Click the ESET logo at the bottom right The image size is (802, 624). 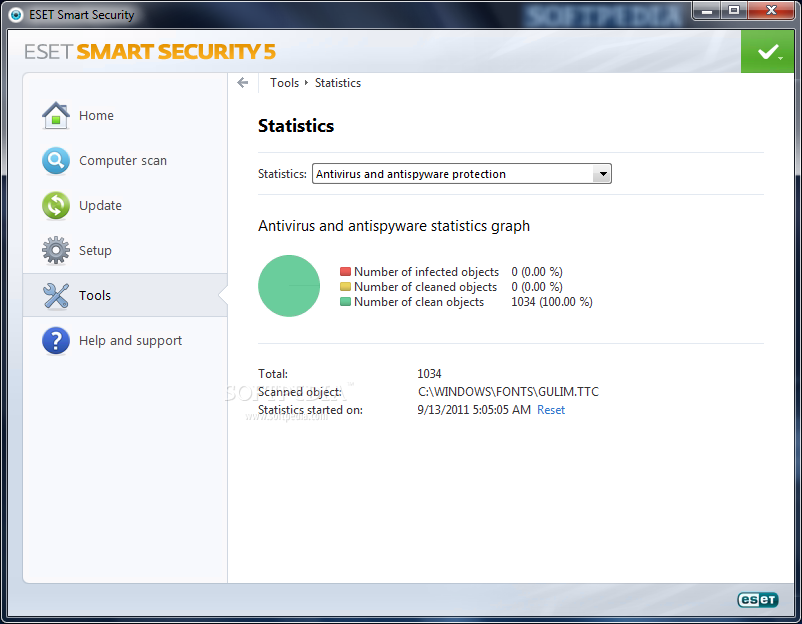pyautogui.click(x=758, y=599)
